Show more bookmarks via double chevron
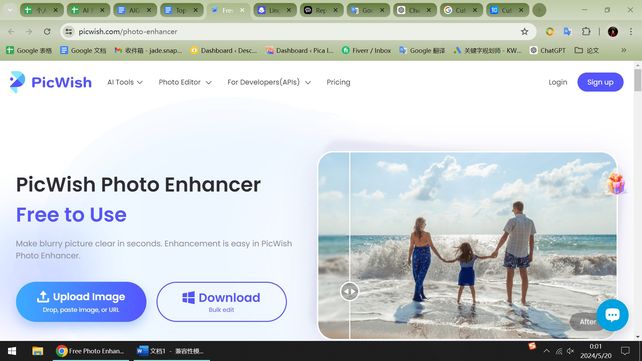 click(624, 50)
